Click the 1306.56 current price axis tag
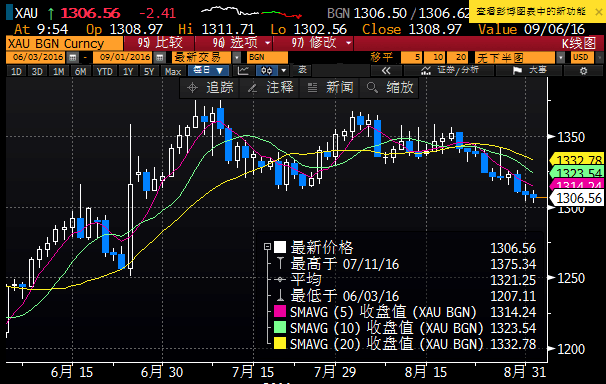The width and height of the screenshot is (606, 384). point(576,198)
